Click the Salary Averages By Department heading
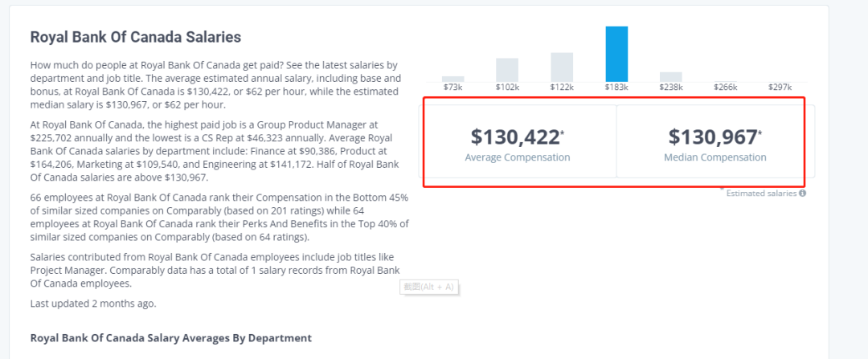 click(x=171, y=337)
